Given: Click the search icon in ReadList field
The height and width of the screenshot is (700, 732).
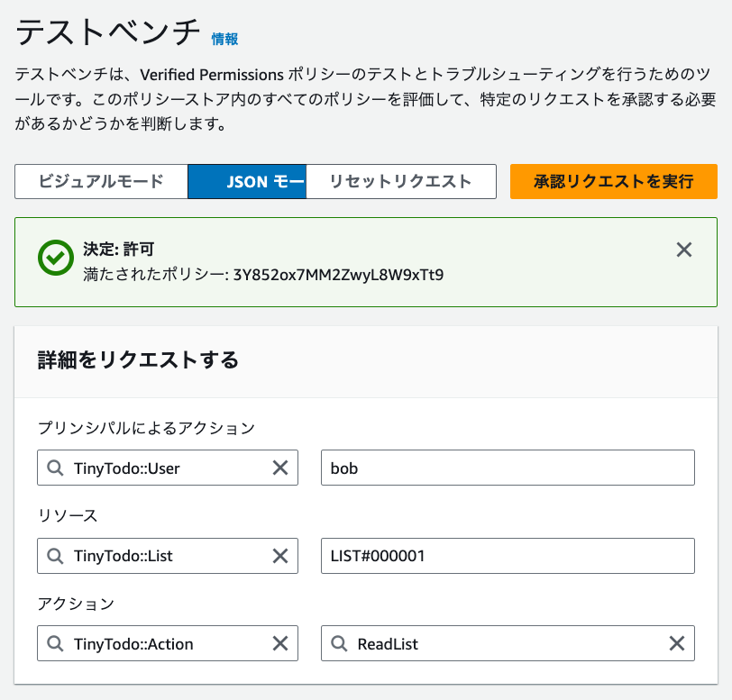Looking at the screenshot, I should 340,643.
